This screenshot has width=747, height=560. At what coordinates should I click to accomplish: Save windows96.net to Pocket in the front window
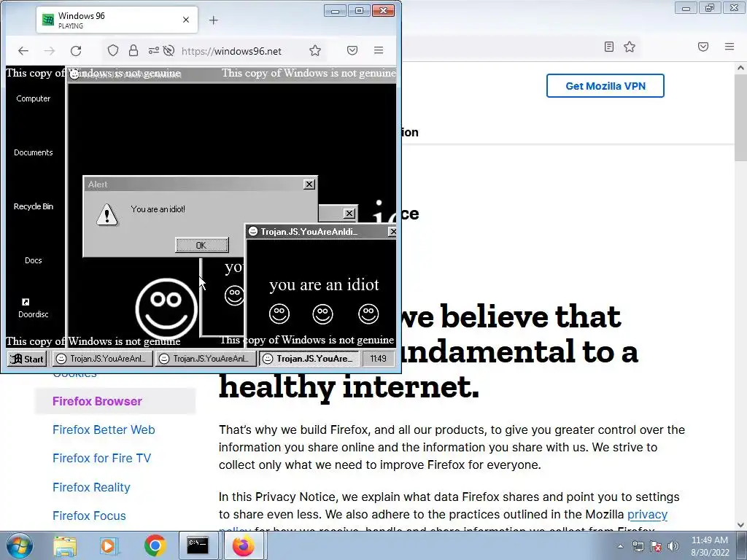[352, 50]
